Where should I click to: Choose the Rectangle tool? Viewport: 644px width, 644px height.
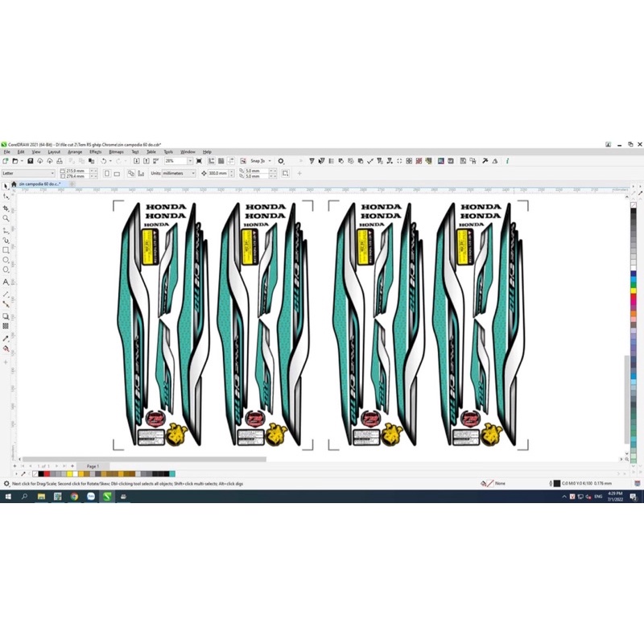click(x=6, y=250)
